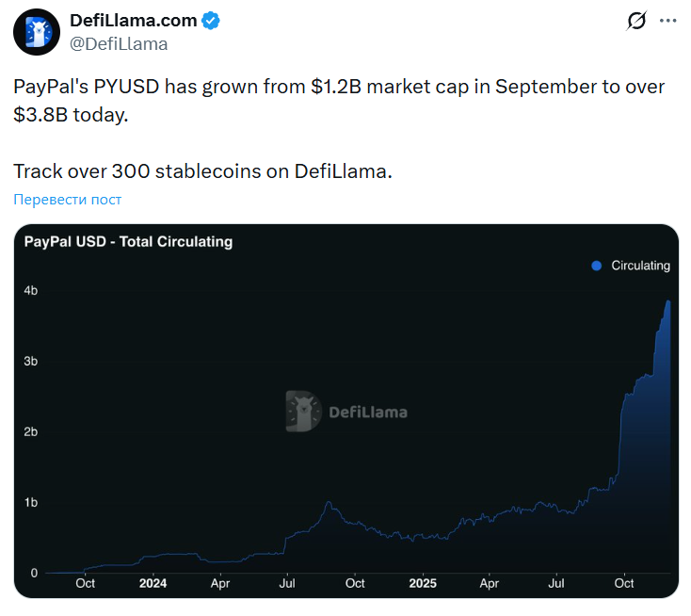Toggle the Circulating legend series
Viewport: 691px width, 616px height.
coord(640,266)
